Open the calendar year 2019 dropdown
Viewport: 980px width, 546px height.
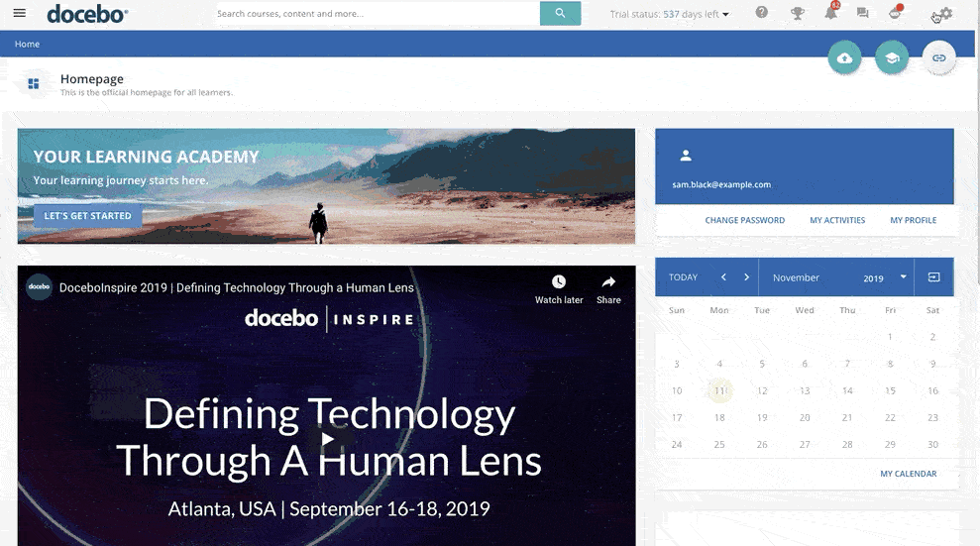coord(884,277)
